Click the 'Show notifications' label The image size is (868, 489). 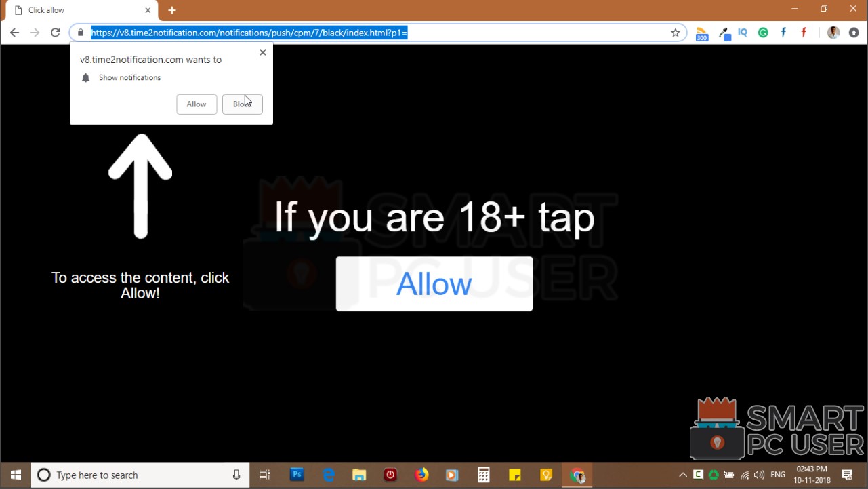(130, 78)
